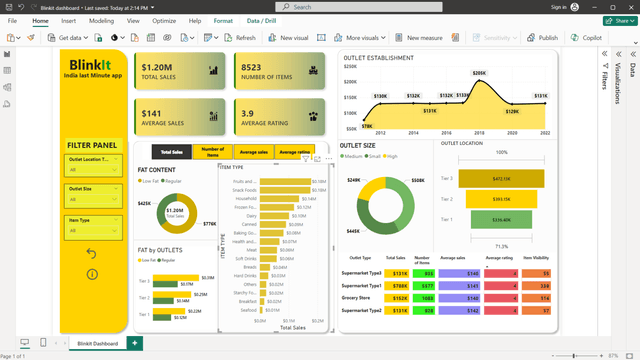Click the Undo arrow in title bar
Image resolution: width=640 pixels, height=360 pixels.
pyautogui.click(x=21, y=7)
